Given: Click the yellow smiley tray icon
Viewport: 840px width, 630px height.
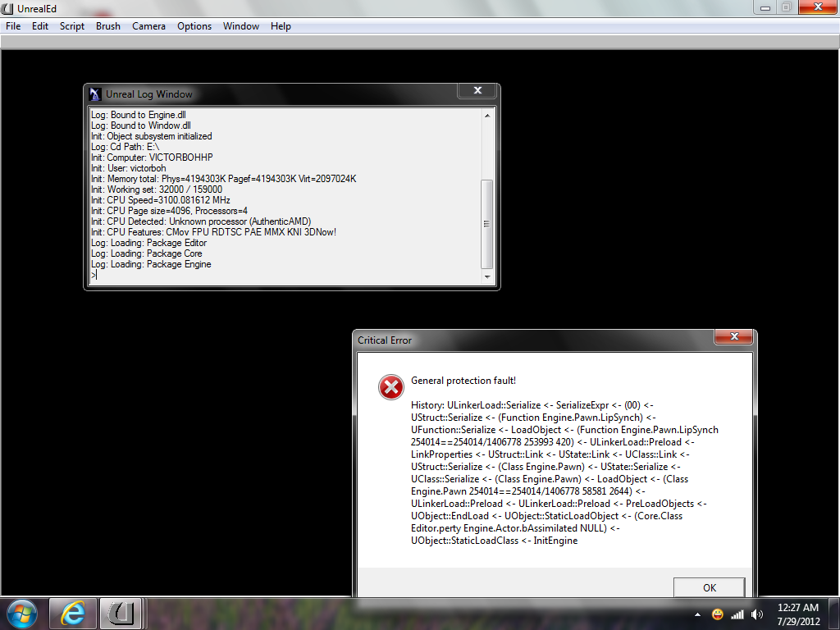Looking at the screenshot, I should pos(718,614).
